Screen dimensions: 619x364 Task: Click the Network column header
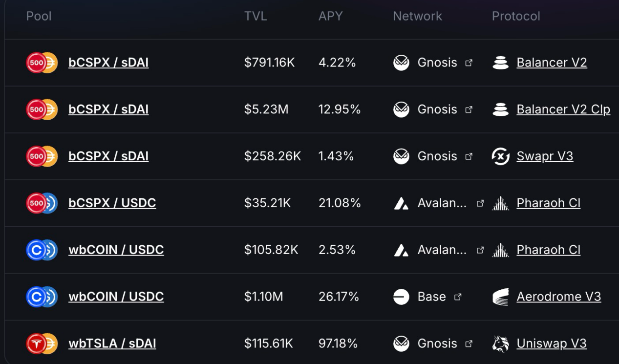(417, 16)
